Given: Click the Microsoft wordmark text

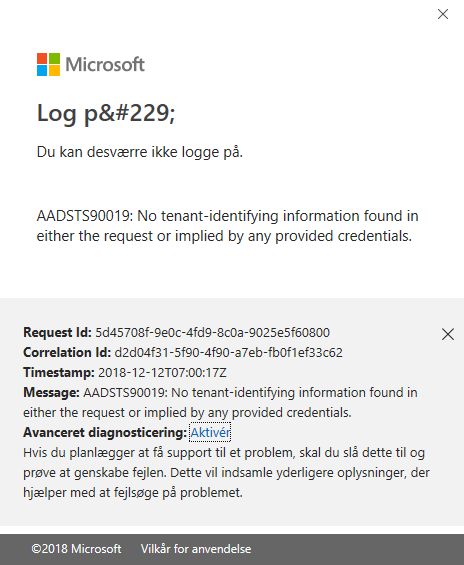Looking at the screenshot, I should [105, 64].
